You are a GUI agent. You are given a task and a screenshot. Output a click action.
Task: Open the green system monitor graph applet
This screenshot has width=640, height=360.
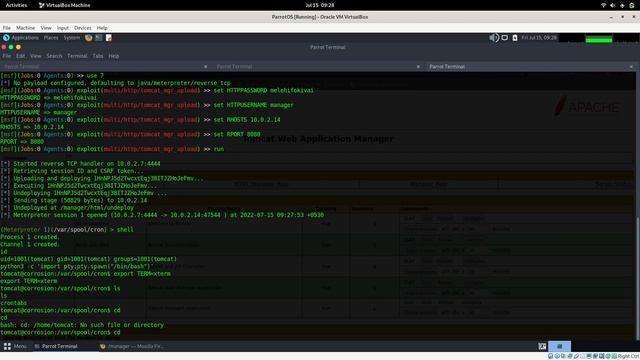[x=599, y=38]
